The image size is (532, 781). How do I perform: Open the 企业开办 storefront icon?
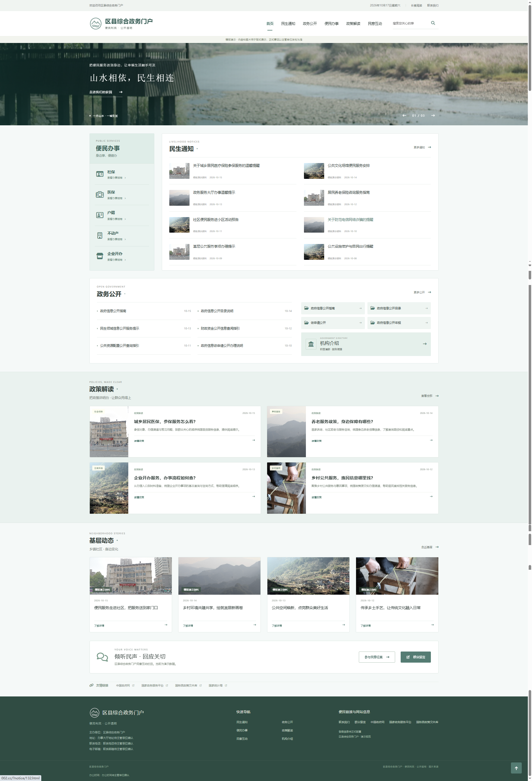100,256
